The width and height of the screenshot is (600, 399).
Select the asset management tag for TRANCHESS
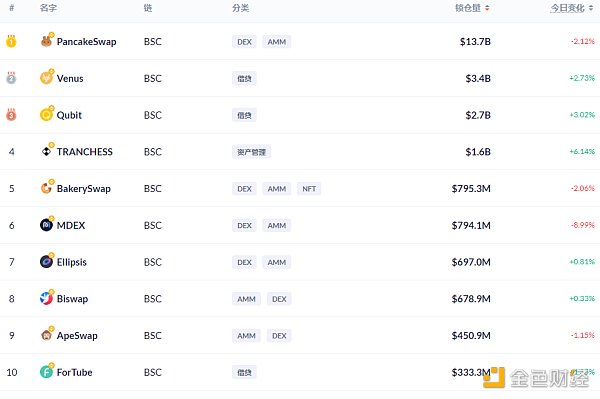[x=251, y=152]
